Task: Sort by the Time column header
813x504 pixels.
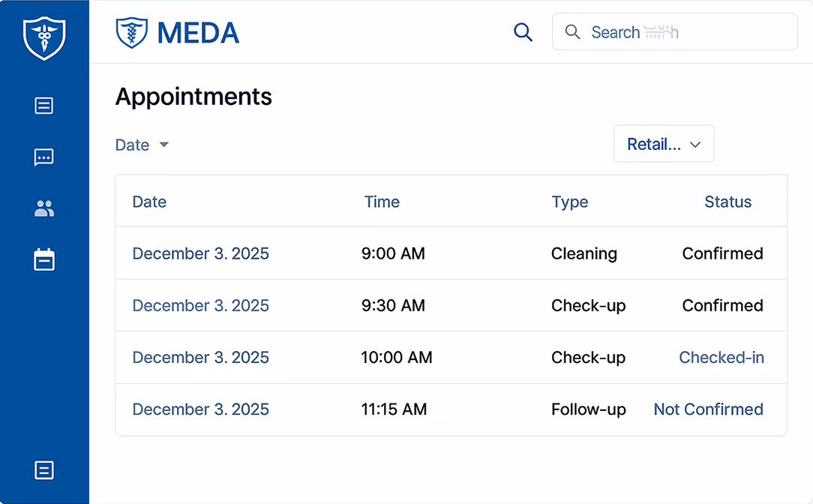Action: (x=382, y=202)
